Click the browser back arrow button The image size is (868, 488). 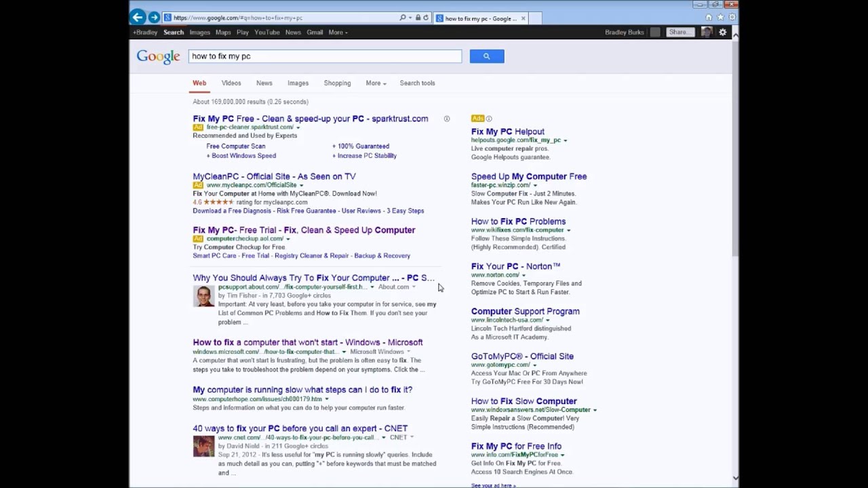coord(138,17)
